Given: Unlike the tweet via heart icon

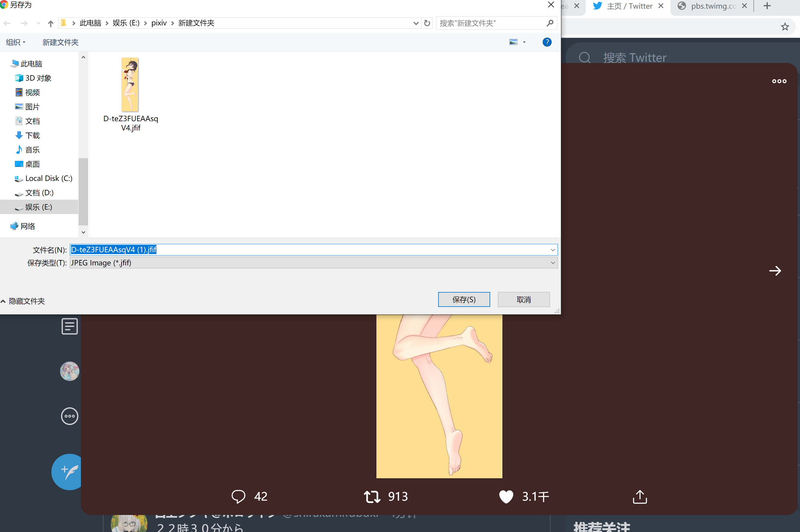Looking at the screenshot, I should click(506, 496).
